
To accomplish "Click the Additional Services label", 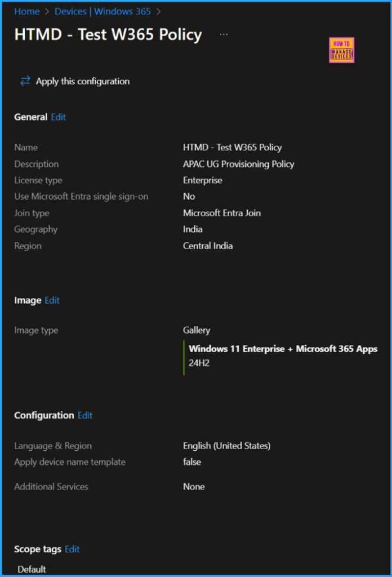I will 51,487.
